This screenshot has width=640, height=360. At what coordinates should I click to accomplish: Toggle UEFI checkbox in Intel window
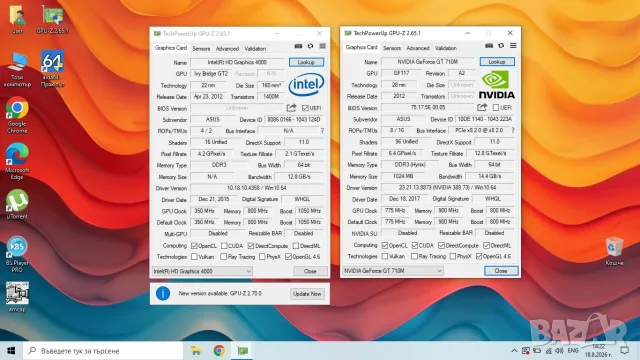click(305, 108)
